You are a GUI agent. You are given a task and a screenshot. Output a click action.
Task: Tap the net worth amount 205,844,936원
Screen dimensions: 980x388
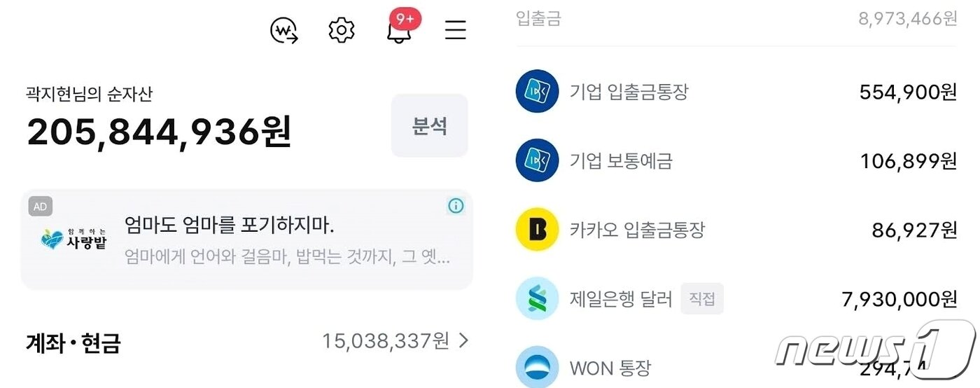click(159, 132)
